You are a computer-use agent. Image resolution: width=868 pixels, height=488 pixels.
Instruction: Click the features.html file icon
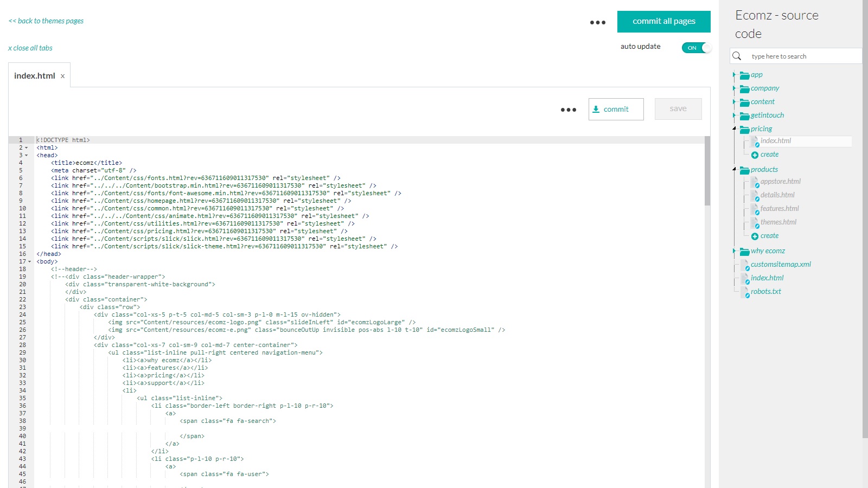point(755,209)
